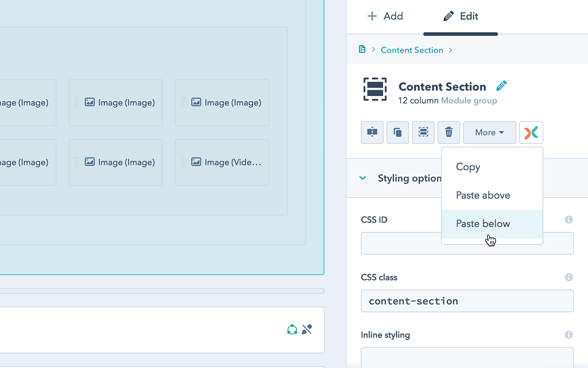Delete the Content Section with trash icon

pos(449,132)
